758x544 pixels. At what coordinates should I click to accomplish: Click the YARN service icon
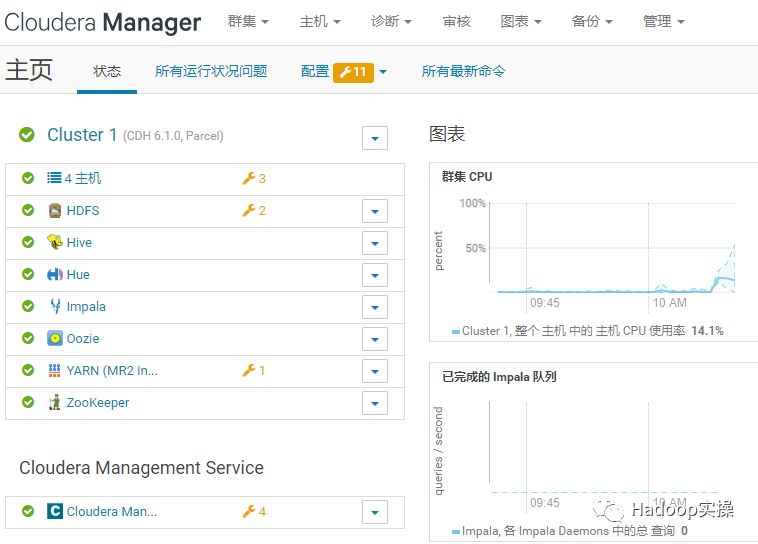click(x=55, y=370)
